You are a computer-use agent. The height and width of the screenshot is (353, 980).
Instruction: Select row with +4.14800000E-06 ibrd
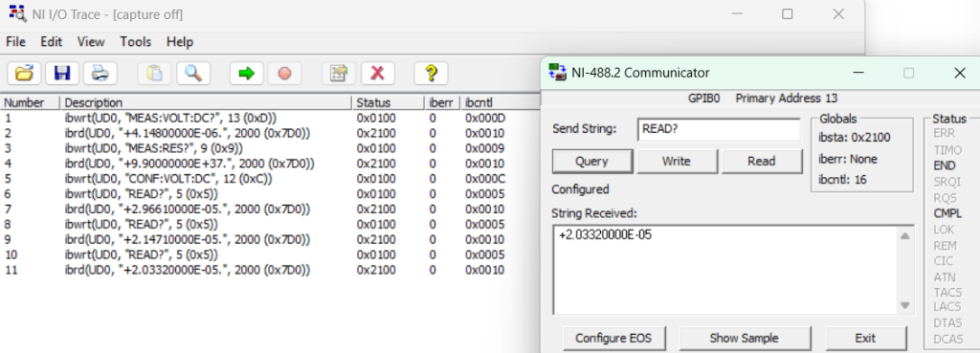[x=269, y=133]
